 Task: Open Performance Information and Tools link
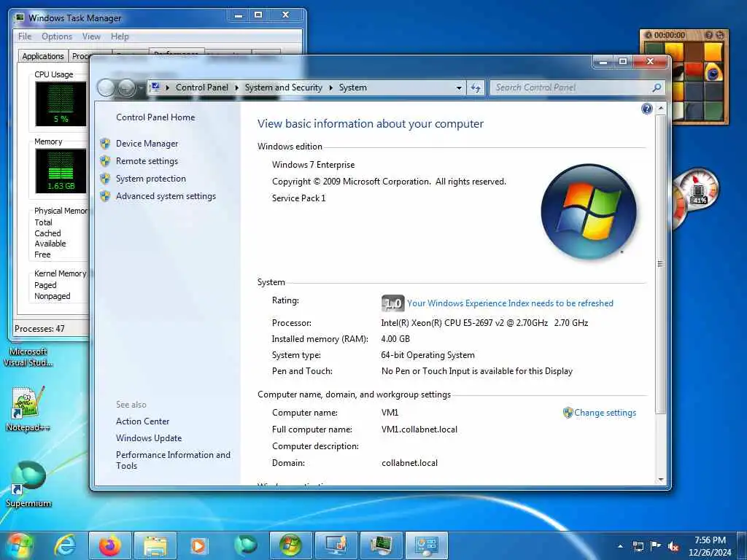[173, 461]
